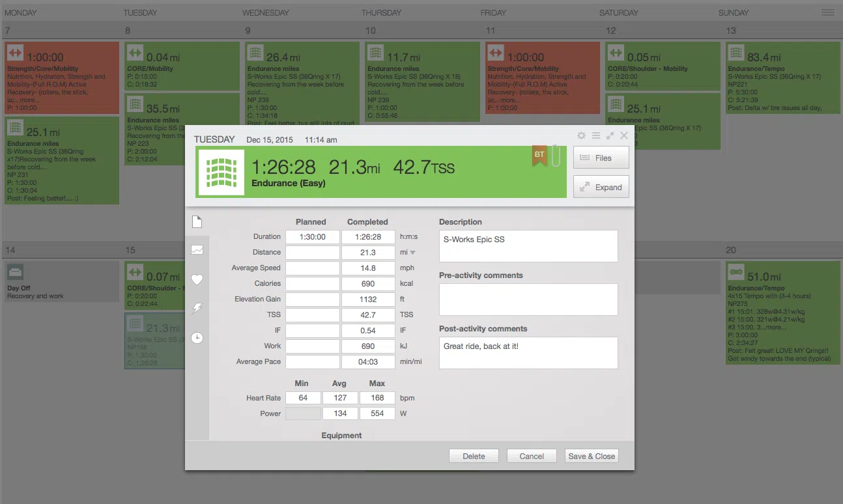Click the Planned Duration field
Viewport: 843px width, 504px height.
click(x=313, y=237)
